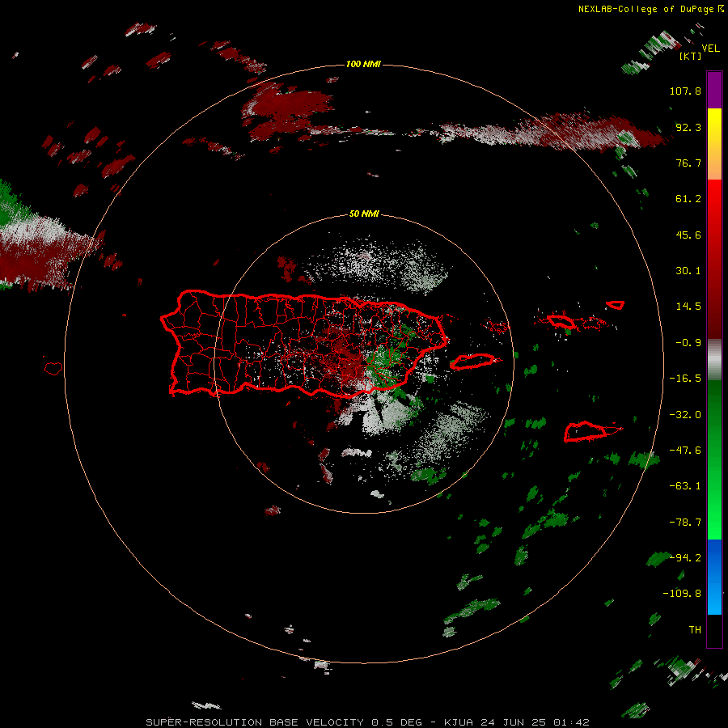728x728 pixels.
Task: Select the -94.2 velocity scale value
Action: coord(685,557)
